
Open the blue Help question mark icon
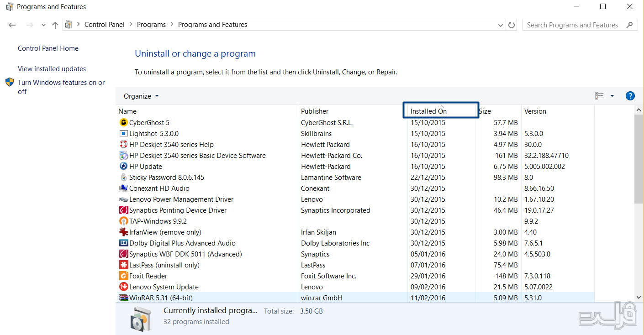click(x=630, y=96)
